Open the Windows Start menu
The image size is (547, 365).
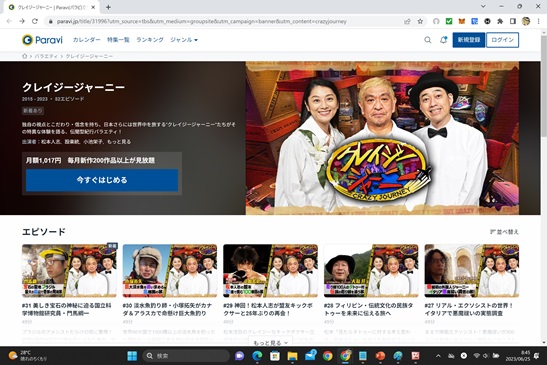coord(132,356)
